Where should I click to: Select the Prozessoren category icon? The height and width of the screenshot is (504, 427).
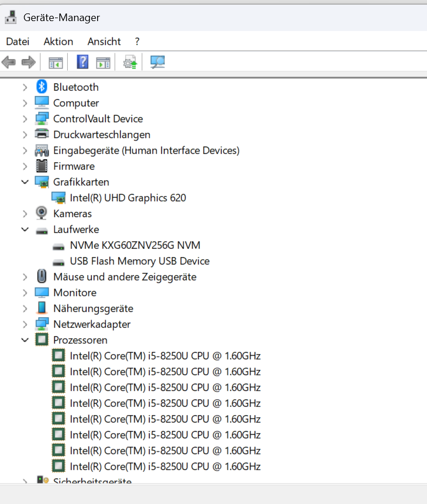[x=42, y=340]
